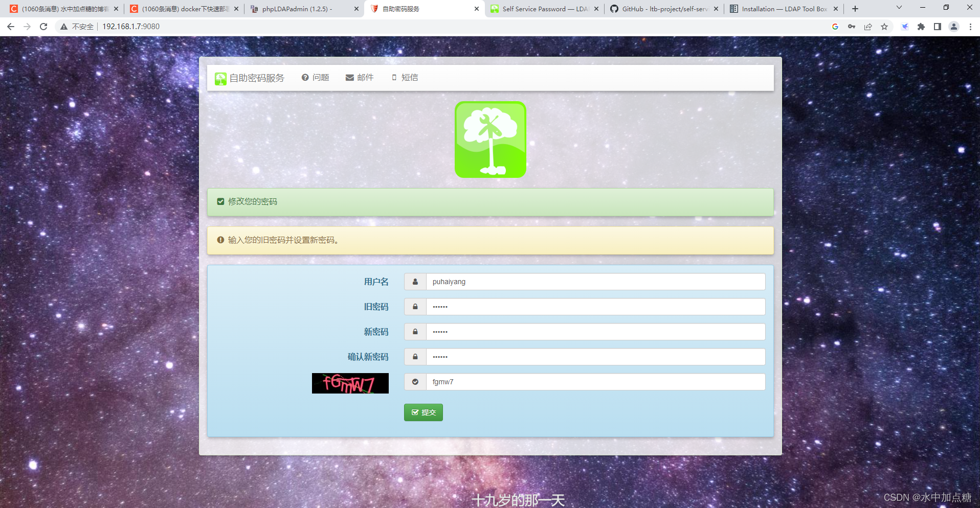Switch to the 水中加点糖的博客 tab
This screenshot has height=508, width=980.
(x=65, y=9)
